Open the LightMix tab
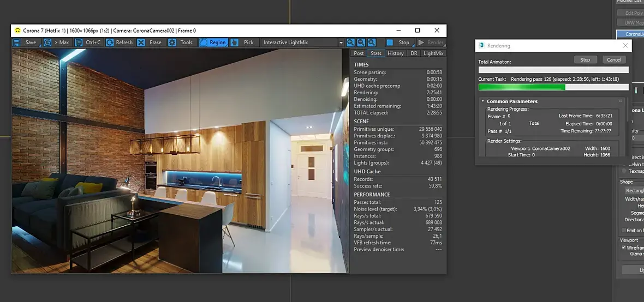Image resolution: width=644 pixels, height=302 pixels. (x=434, y=53)
